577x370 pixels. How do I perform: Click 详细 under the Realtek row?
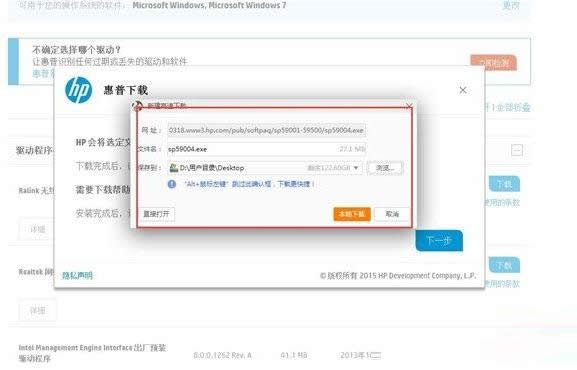point(38,311)
